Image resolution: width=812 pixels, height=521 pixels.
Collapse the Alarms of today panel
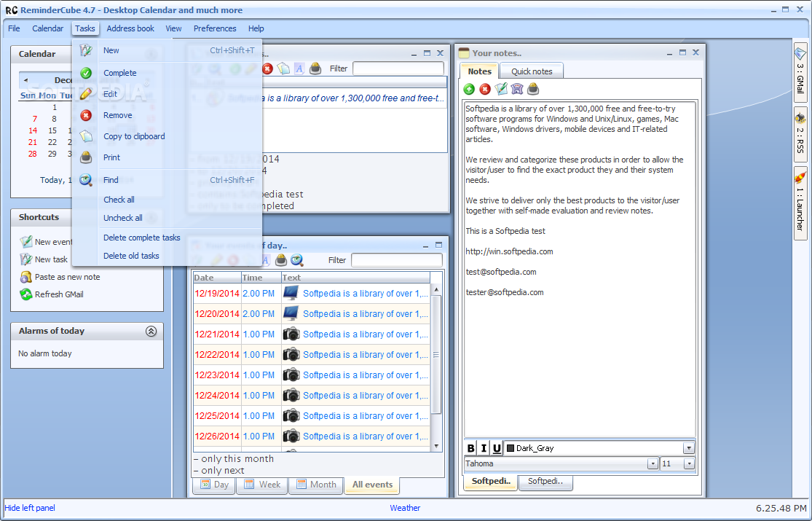(x=151, y=331)
